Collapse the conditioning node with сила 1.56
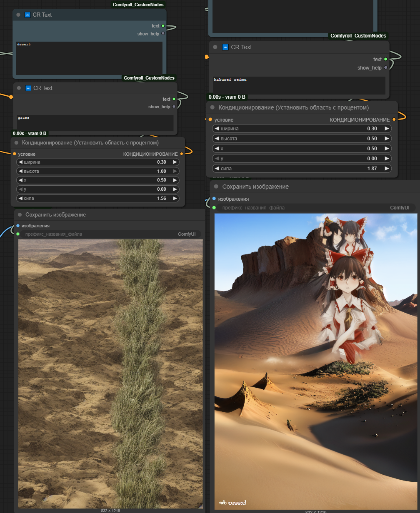Viewport: 420px width, 513px height. coord(17,143)
